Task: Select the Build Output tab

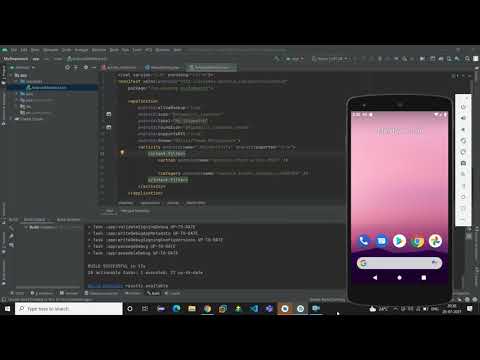Action: pyautogui.click(x=35, y=220)
